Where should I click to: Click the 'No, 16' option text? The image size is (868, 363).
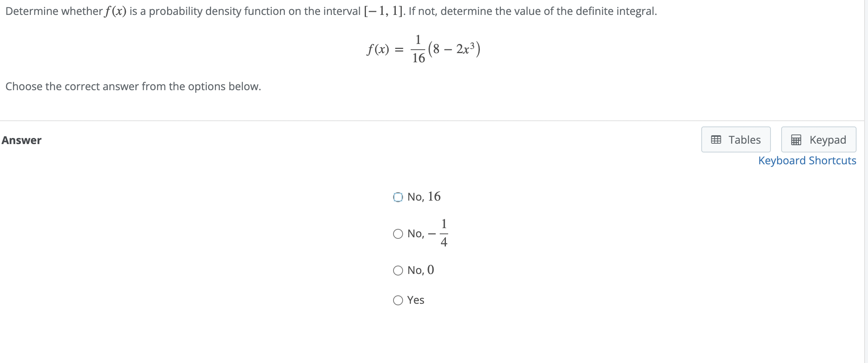(424, 196)
